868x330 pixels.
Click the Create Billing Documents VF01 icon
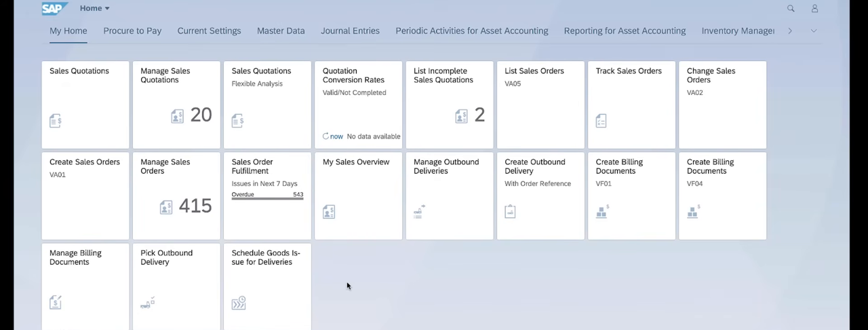point(602,211)
